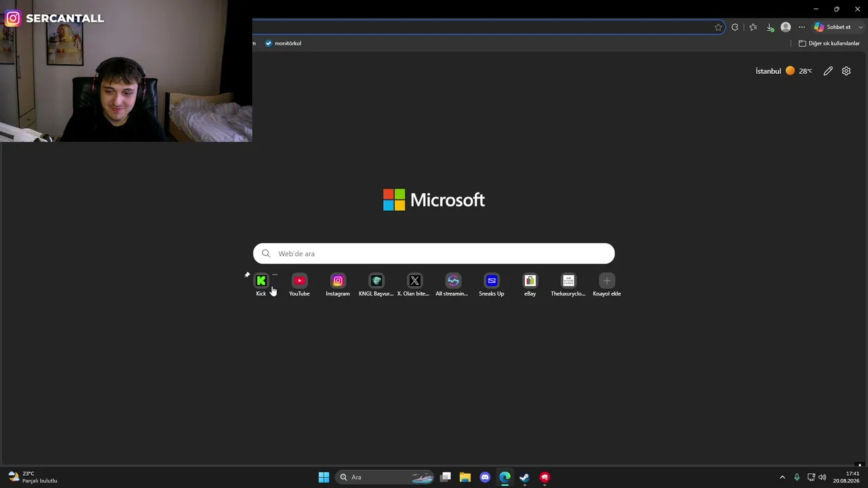Open the red app icon on taskbar

click(544, 477)
